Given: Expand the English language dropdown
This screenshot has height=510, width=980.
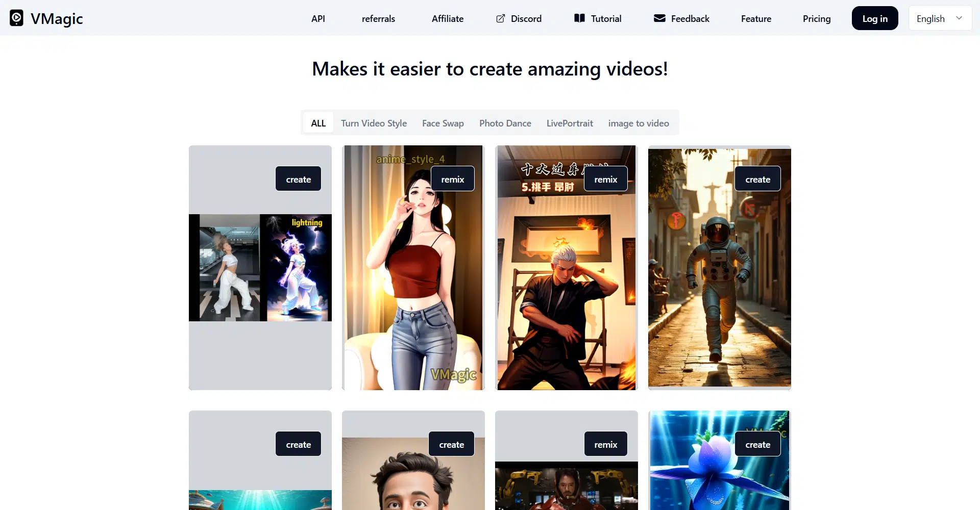Looking at the screenshot, I should click(x=939, y=18).
